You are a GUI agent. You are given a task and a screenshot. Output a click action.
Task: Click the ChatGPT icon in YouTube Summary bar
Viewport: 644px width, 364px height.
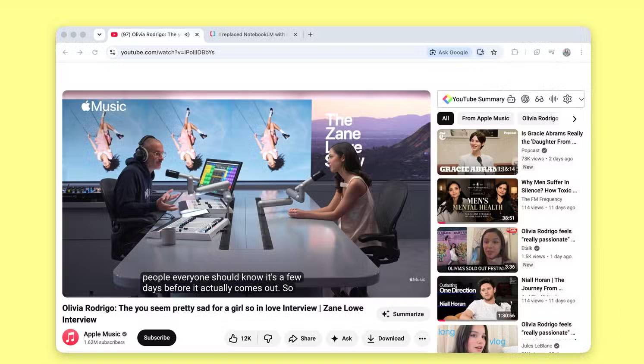coord(525,99)
